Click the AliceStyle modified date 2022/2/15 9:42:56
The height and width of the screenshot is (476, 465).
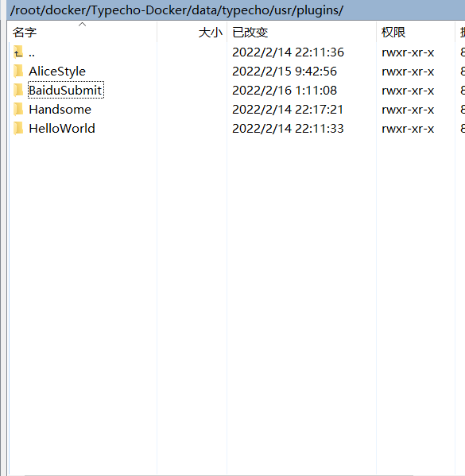click(x=285, y=72)
